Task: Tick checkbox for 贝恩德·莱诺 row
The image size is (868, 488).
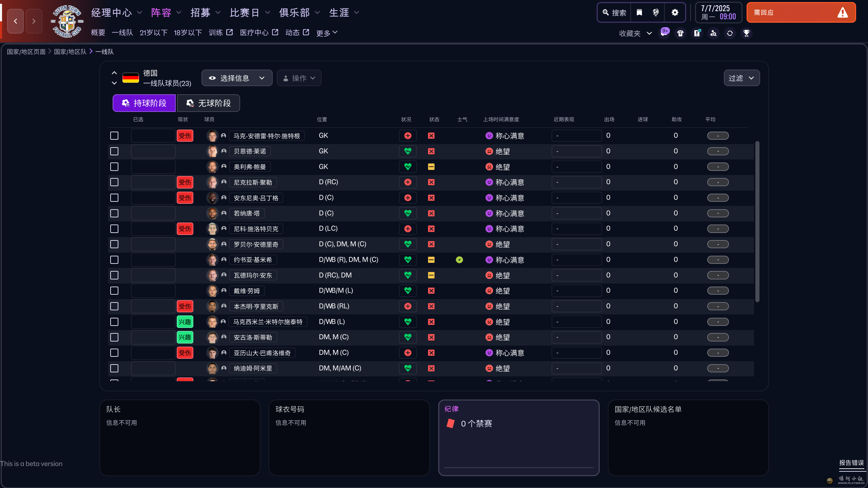Action: pos(114,151)
